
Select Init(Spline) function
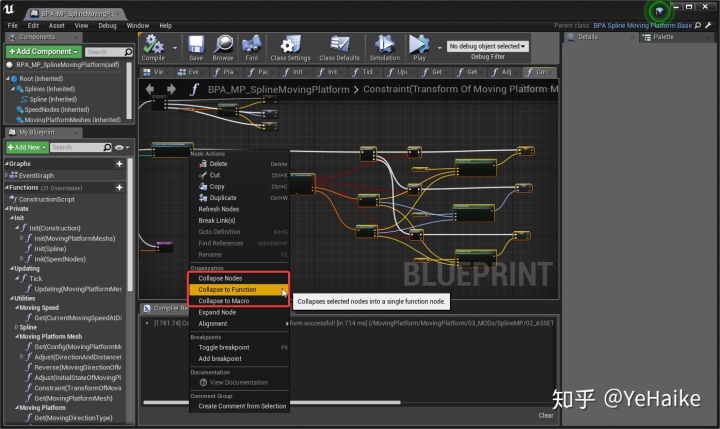(50, 249)
